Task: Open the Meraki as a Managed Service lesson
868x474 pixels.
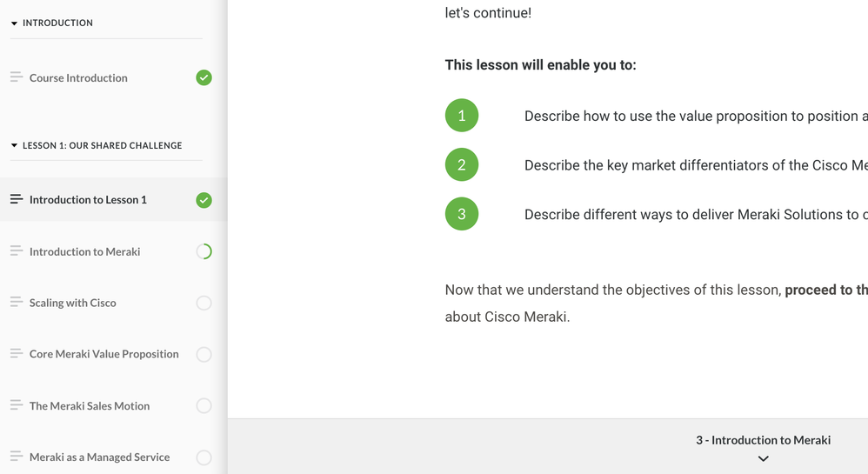Action: [x=100, y=457]
